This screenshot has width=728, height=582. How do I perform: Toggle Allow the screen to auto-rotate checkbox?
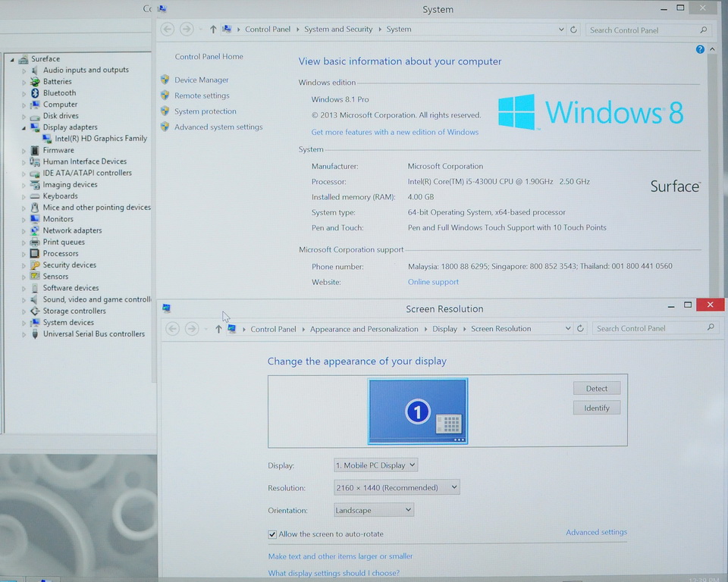272,534
